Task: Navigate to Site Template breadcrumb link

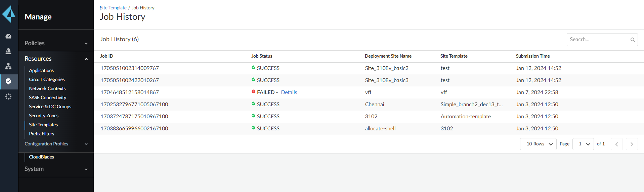Action: (x=113, y=8)
